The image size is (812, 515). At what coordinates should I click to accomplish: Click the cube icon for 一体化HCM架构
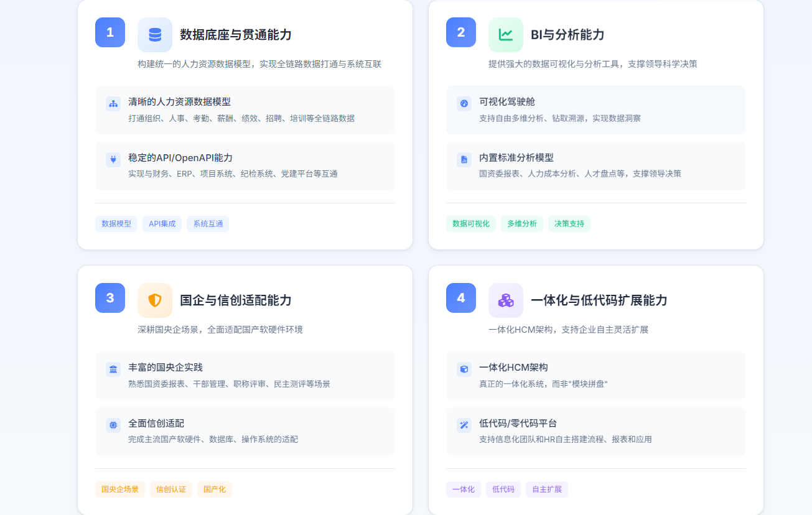point(464,369)
